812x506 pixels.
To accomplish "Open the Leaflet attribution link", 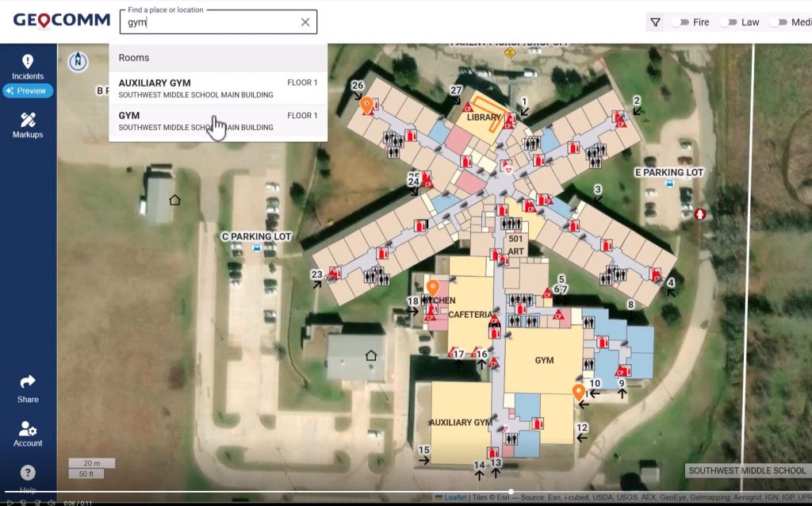I will coord(455,497).
